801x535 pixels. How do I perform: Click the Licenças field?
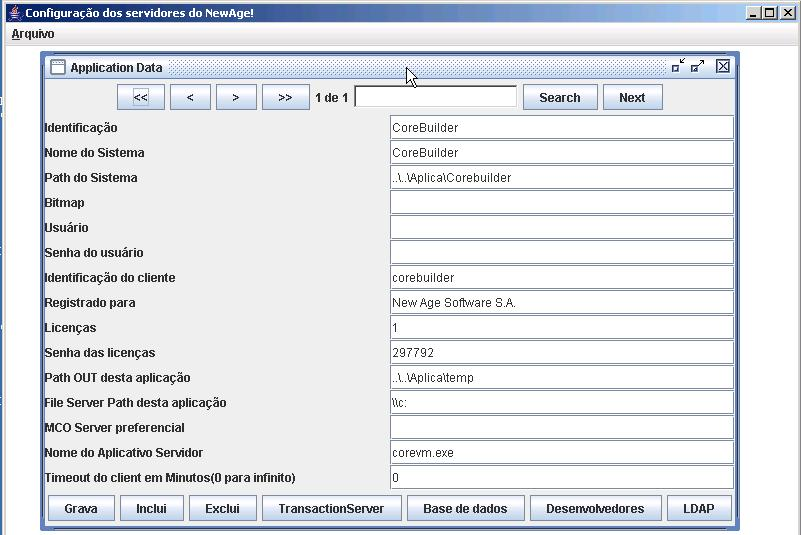pyautogui.click(x=562, y=328)
